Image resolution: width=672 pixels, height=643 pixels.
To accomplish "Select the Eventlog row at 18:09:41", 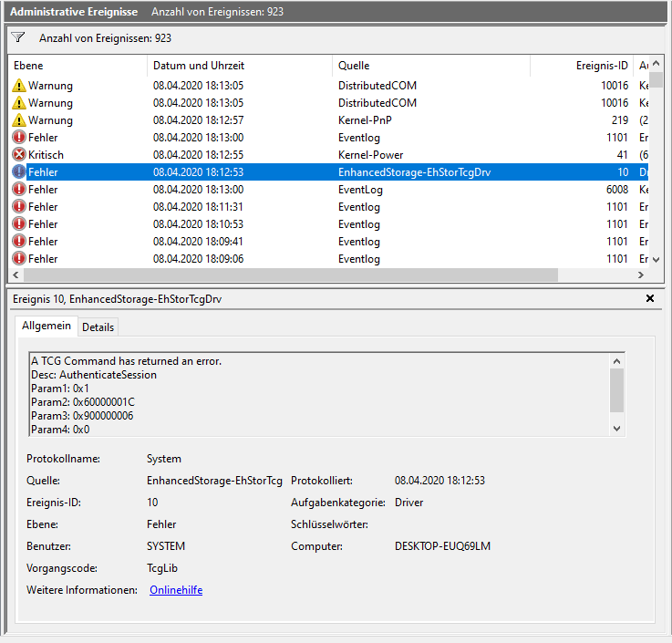I will (329, 242).
